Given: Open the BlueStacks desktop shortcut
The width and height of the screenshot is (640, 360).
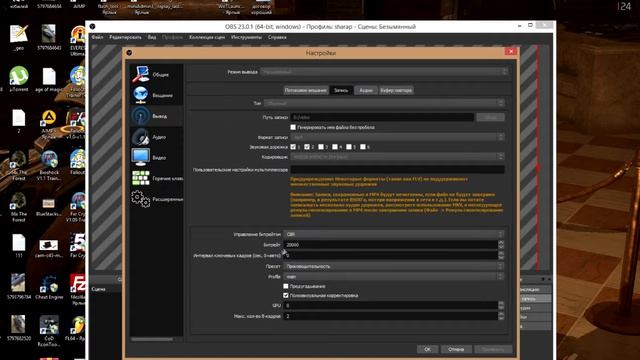Looking at the screenshot, I should pyautogui.click(x=49, y=207).
